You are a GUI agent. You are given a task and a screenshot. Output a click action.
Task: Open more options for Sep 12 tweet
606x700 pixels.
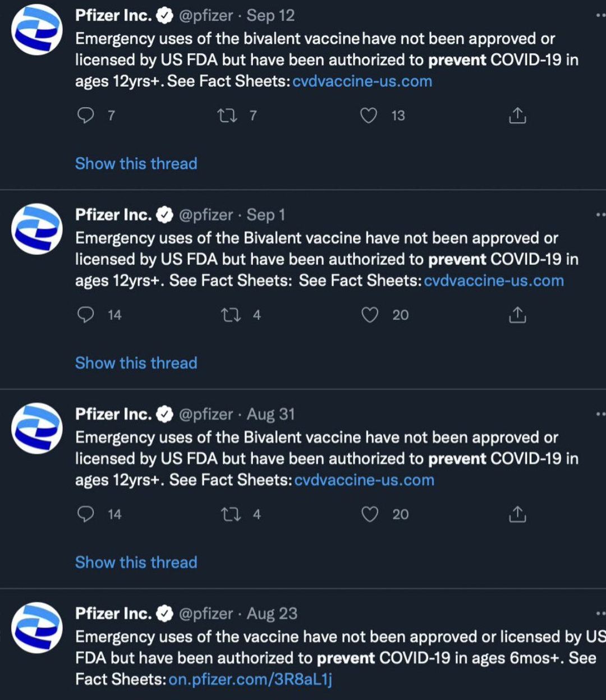tap(600, 16)
